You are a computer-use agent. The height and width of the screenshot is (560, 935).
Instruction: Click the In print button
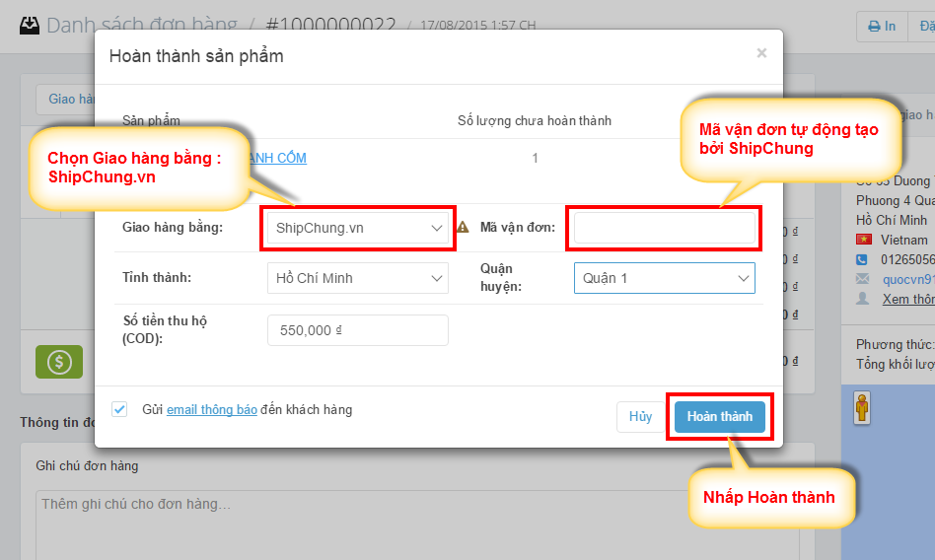tap(882, 27)
